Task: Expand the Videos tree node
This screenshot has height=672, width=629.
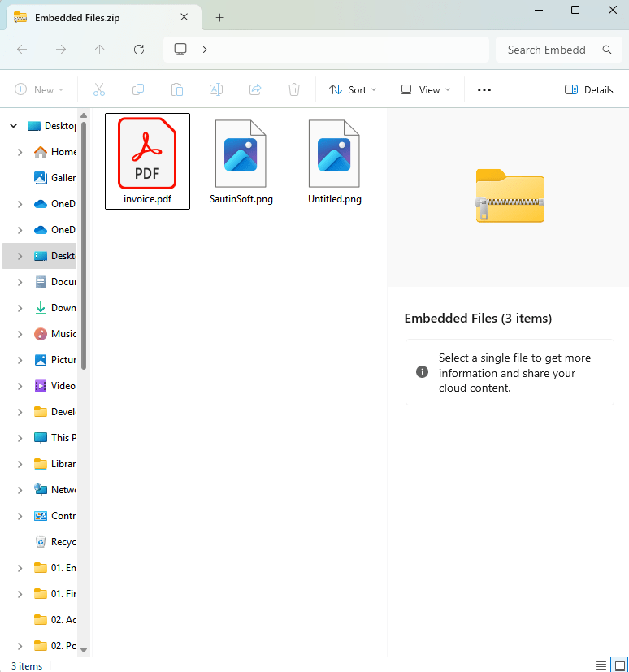Action: coord(20,386)
